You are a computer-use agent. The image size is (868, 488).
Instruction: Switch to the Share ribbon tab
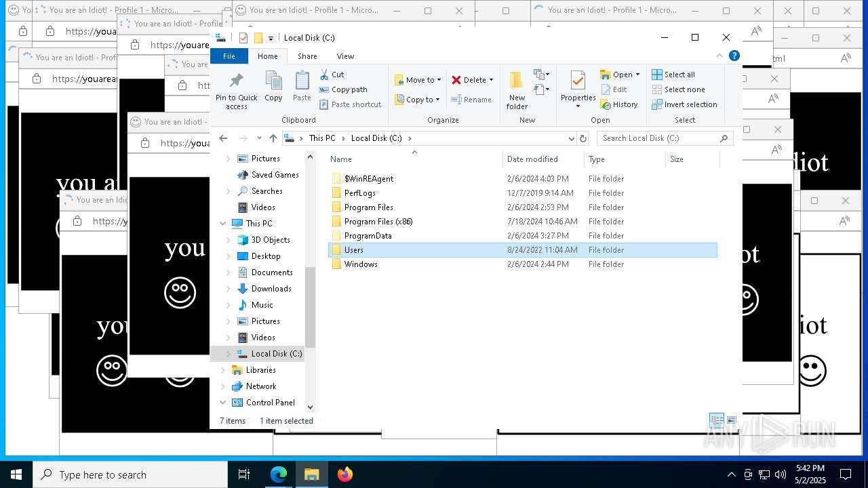click(307, 56)
